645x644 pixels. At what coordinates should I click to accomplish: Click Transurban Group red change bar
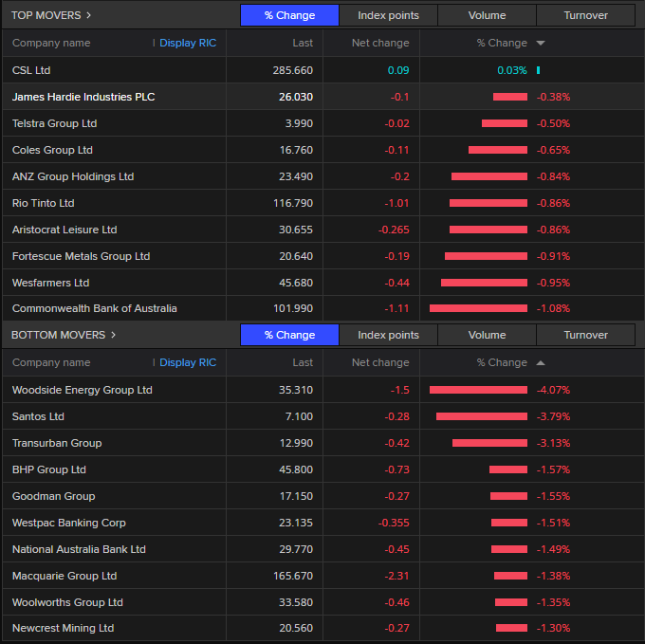click(489, 443)
